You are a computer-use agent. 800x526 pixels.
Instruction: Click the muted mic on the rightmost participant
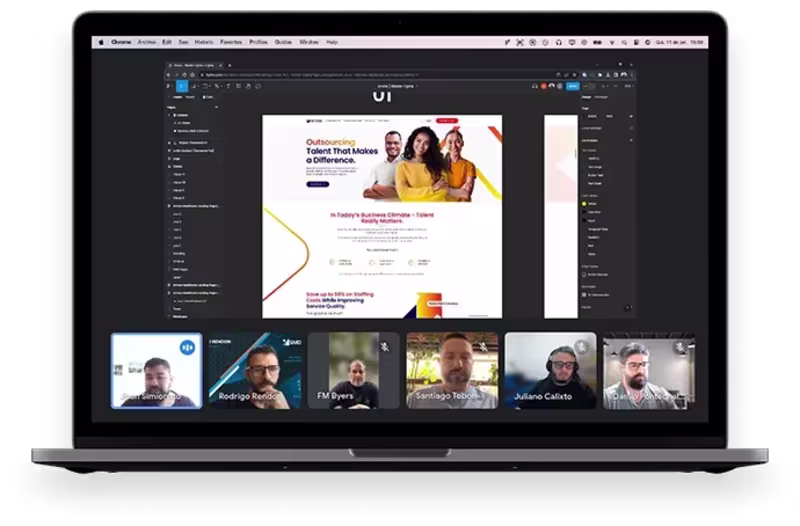pos(680,347)
